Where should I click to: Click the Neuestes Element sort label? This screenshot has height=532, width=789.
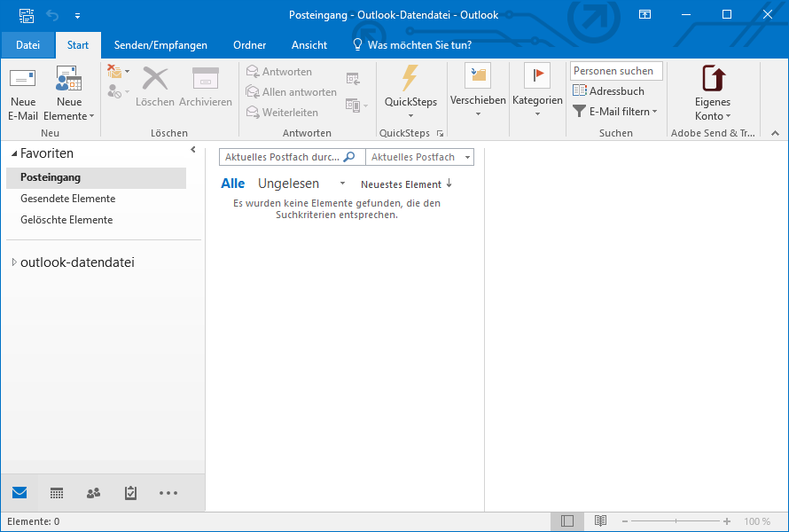click(x=401, y=184)
